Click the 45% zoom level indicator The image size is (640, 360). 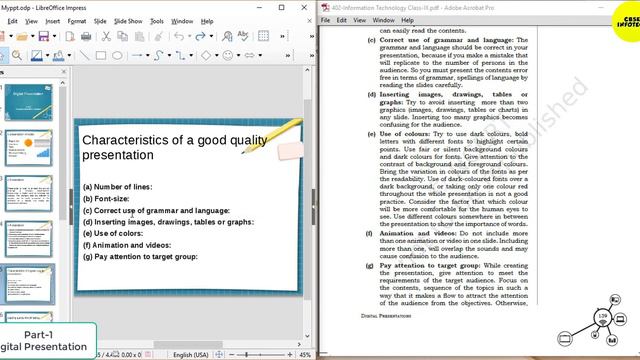click(305, 355)
